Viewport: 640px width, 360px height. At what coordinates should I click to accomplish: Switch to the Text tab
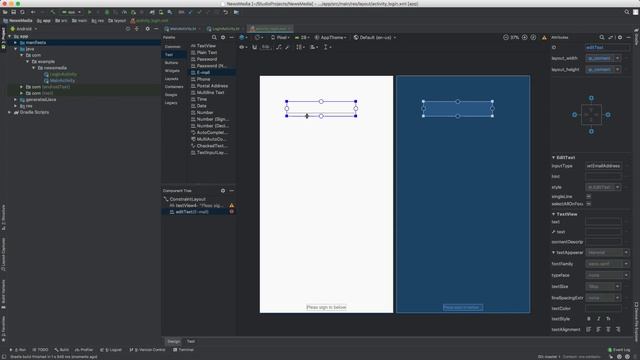pos(191,341)
